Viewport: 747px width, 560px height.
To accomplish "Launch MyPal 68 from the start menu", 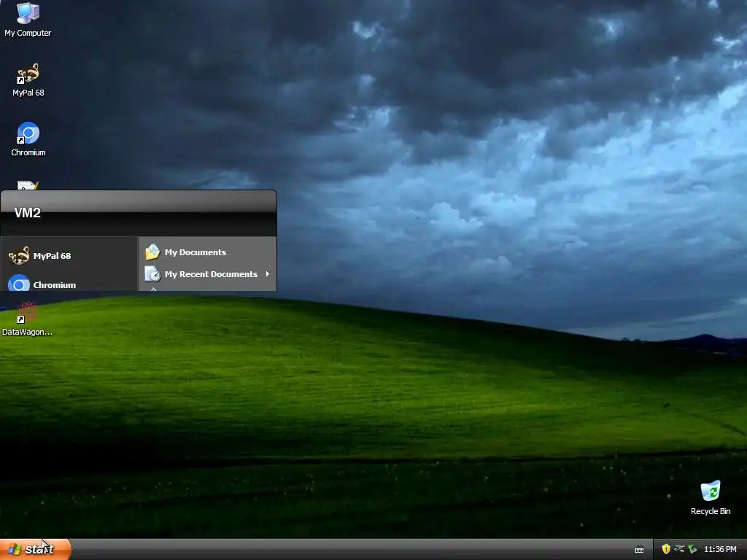I will point(69,256).
